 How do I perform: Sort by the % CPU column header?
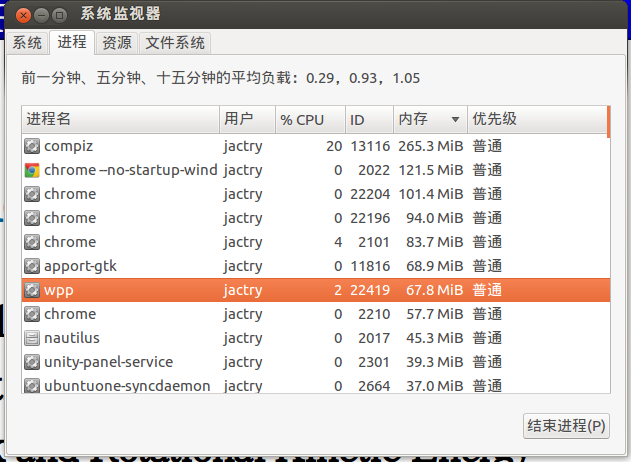(310, 120)
